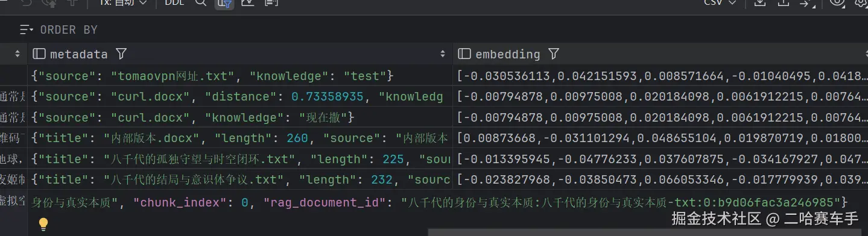Open the filter funnel on metadata column
Viewport: 868px width, 236px height.
point(121,54)
